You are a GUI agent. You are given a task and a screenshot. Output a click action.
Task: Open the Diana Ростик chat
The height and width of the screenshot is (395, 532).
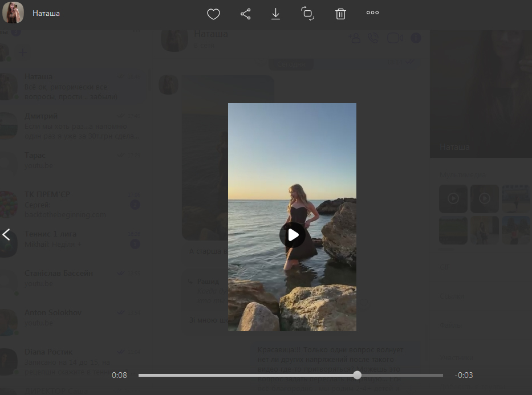coord(73,362)
